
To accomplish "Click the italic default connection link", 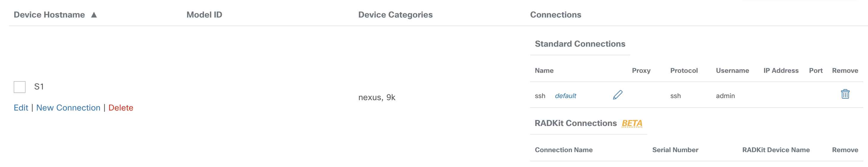I will tap(565, 96).
